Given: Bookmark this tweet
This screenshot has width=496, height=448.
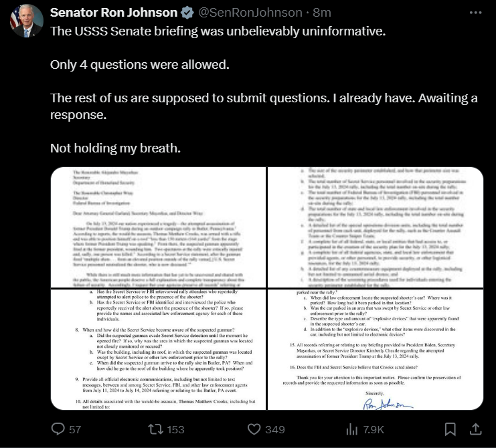Looking at the screenshot, I should pos(450,429).
